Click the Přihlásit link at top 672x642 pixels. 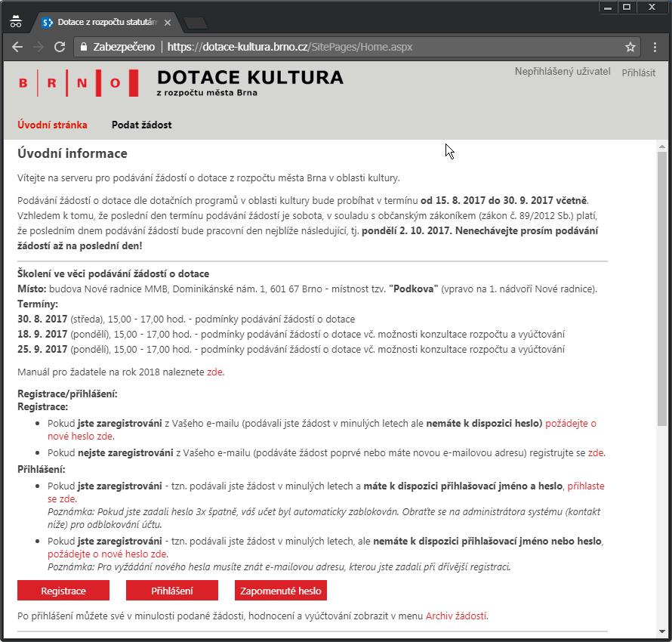pos(638,73)
